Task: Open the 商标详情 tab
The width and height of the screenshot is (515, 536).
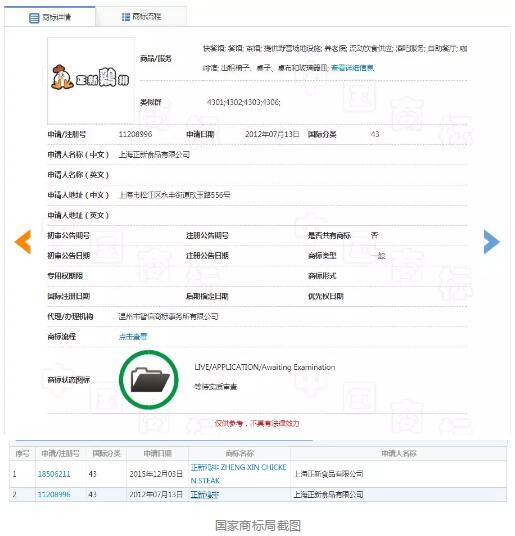Action: click(x=50, y=17)
